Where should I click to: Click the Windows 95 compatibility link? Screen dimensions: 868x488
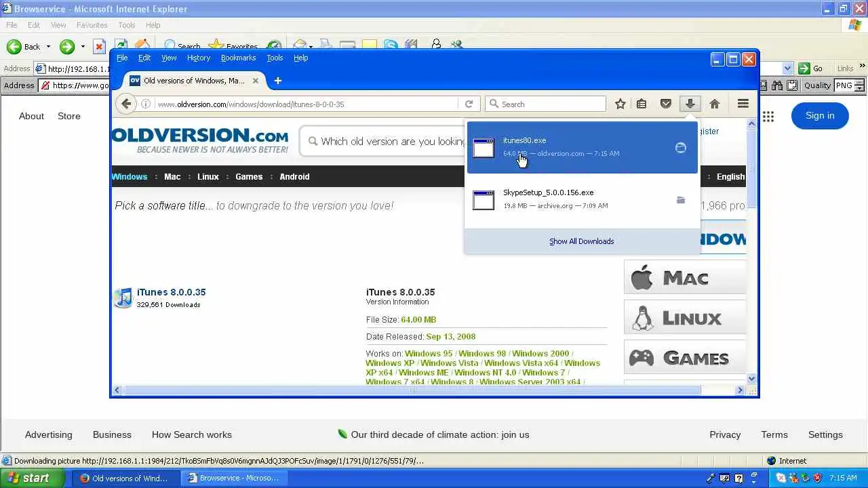(x=429, y=353)
